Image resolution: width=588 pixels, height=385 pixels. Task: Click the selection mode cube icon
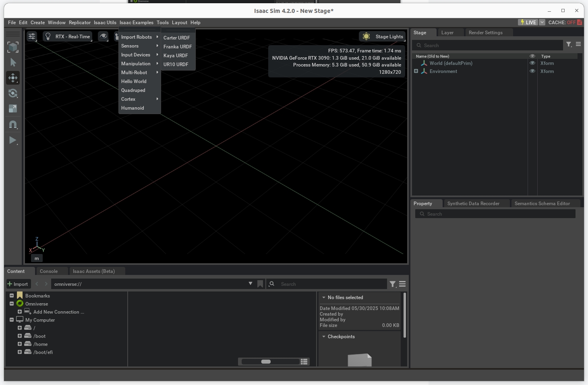point(13,47)
